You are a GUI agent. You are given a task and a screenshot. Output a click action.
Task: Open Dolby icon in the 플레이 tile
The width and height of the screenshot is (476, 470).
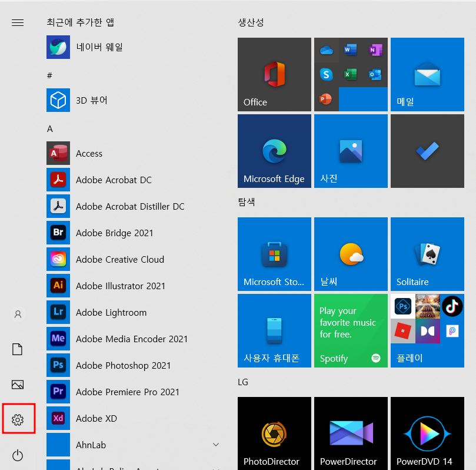pyautogui.click(x=427, y=331)
